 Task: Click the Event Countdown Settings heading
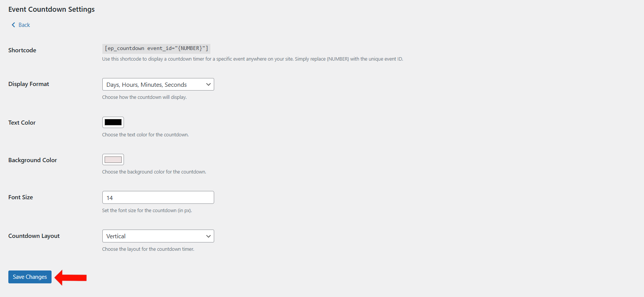click(x=51, y=9)
